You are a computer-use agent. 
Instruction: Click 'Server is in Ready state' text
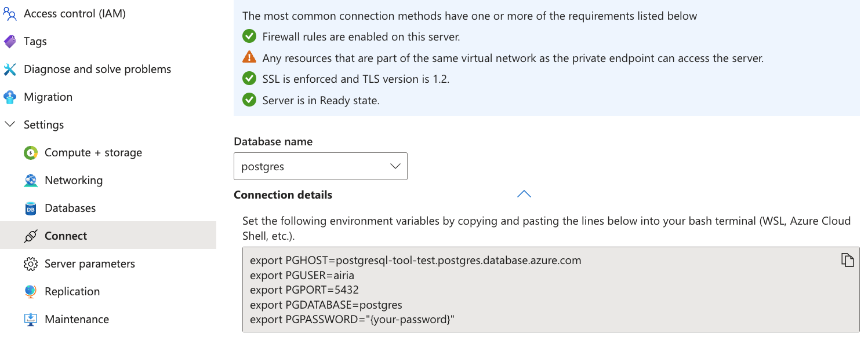coord(321,100)
